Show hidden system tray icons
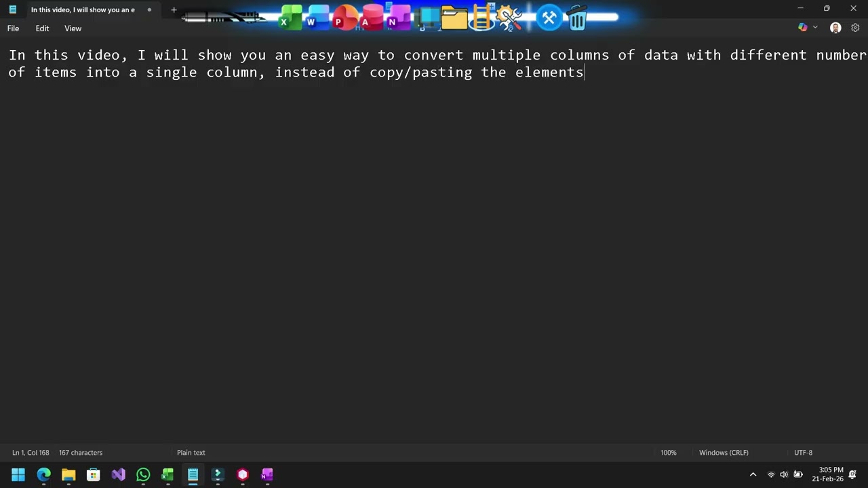868x488 pixels. pyautogui.click(x=753, y=474)
